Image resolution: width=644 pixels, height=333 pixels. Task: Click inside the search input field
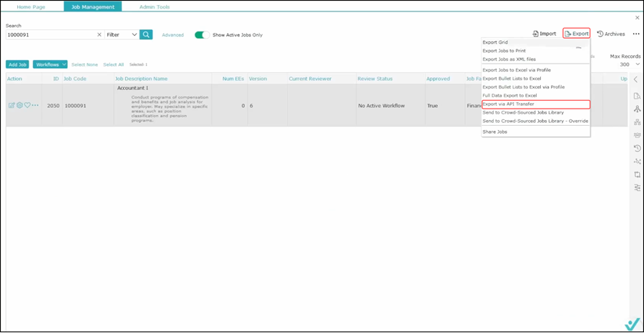pyautogui.click(x=50, y=34)
